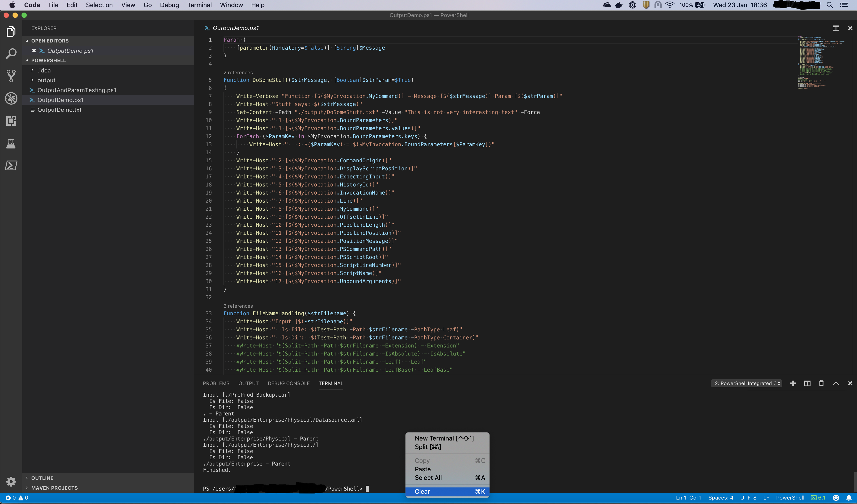
Task: Expand the output folder
Action: click(46, 80)
